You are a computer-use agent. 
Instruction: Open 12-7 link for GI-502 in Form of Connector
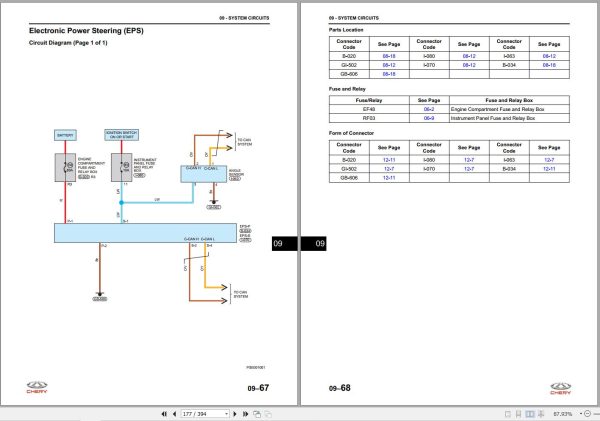[389, 169]
